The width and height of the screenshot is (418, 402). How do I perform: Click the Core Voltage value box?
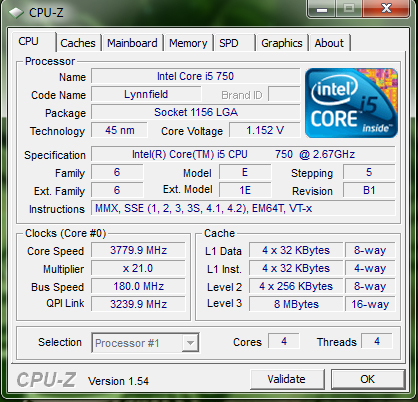(x=265, y=130)
